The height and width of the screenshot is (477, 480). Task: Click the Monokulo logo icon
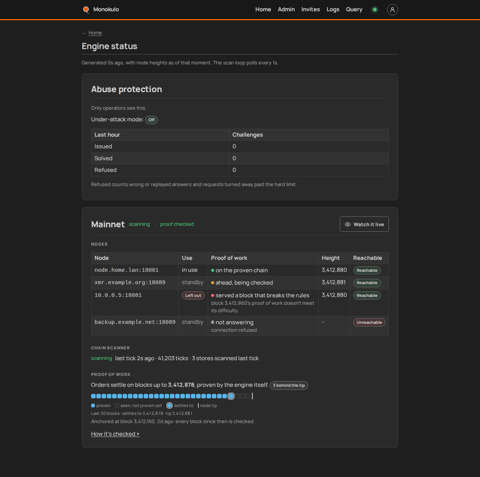click(x=86, y=9)
